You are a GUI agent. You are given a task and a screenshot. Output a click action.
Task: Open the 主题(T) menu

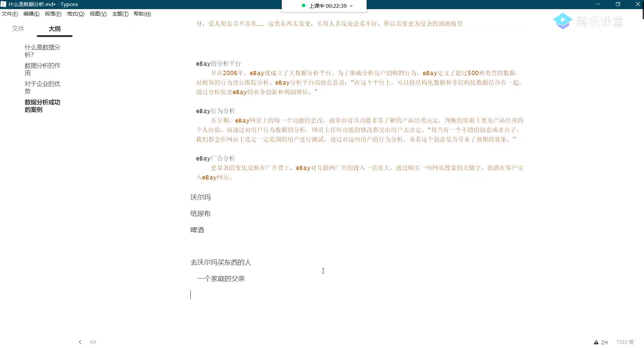[x=120, y=14]
